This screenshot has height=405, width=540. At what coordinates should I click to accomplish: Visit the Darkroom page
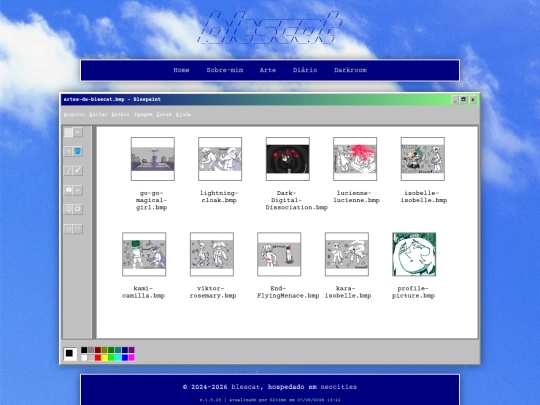click(x=350, y=70)
